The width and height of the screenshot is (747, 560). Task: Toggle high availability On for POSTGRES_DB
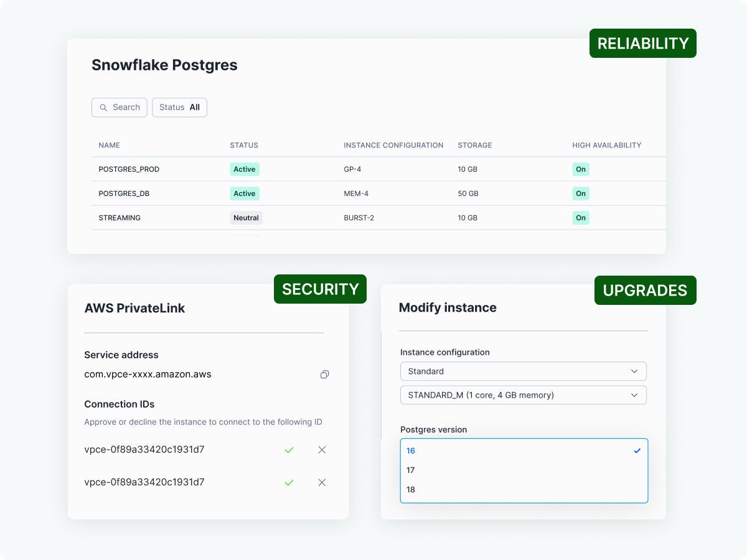tap(580, 194)
